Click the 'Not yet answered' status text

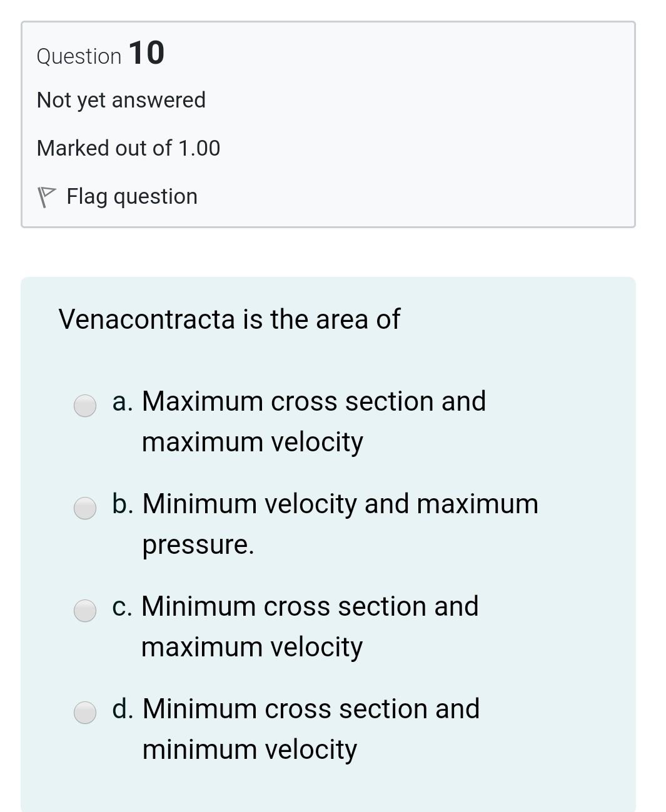[x=121, y=100]
